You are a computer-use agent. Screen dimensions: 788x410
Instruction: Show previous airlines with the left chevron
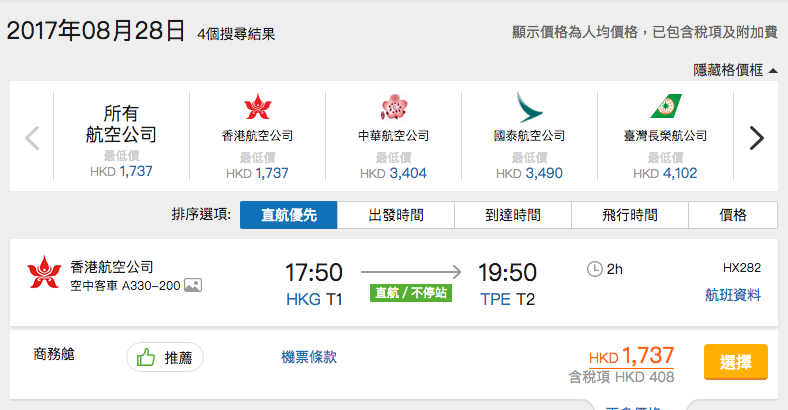[32, 138]
